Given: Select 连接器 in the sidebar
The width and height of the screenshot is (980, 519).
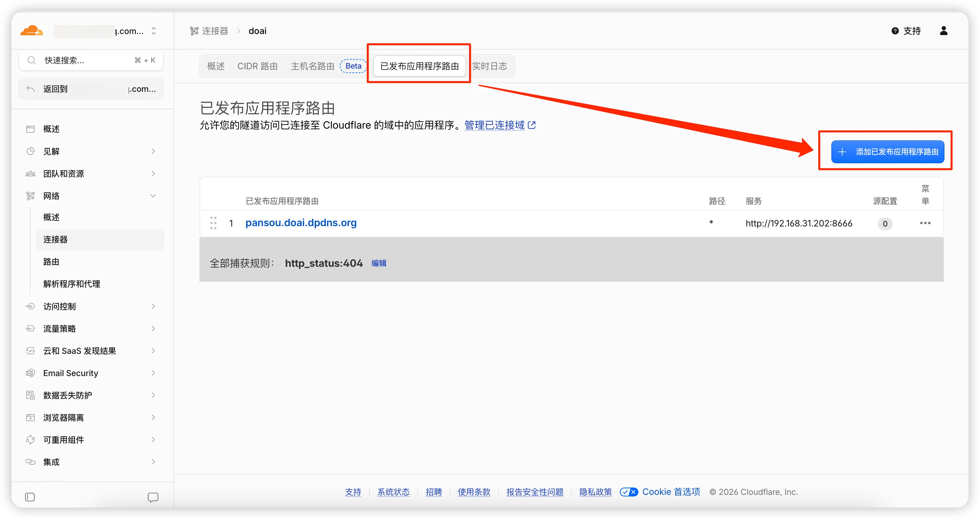Looking at the screenshot, I should (100, 239).
